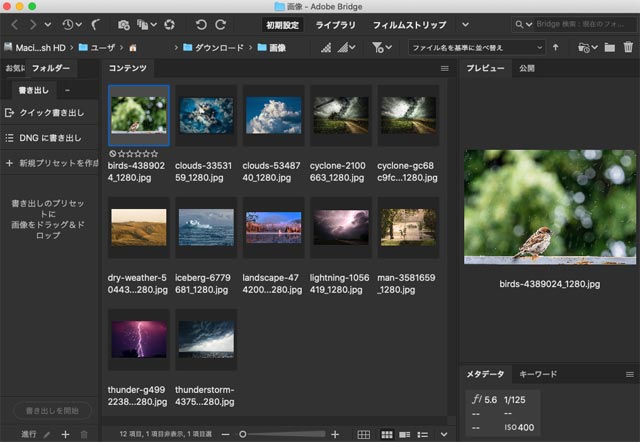Select thunder-g499 purple lightning thumbnail
Viewport: 640px width, 442px height.
pos(139,339)
